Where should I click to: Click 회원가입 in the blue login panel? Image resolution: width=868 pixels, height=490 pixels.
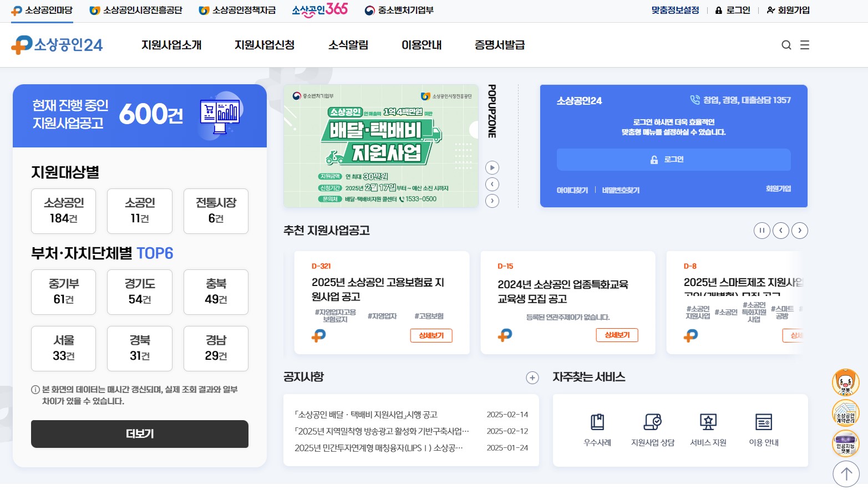pyautogui.click(x=779, y=189)
